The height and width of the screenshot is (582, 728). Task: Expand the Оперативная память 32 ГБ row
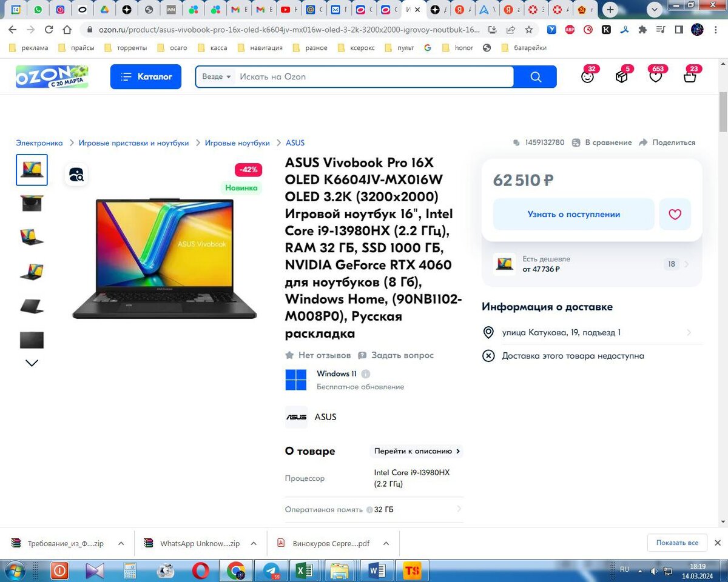click(374, 510)
